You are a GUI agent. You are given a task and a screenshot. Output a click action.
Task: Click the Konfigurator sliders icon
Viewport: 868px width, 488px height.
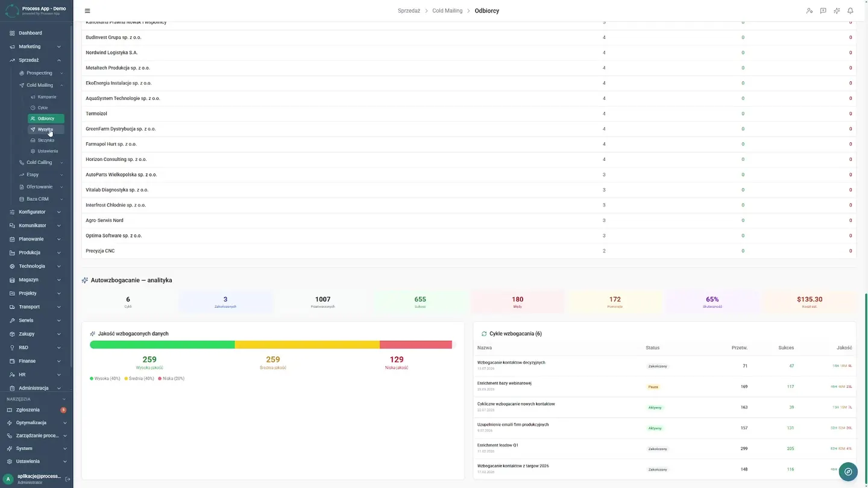[x=12, y=212]
